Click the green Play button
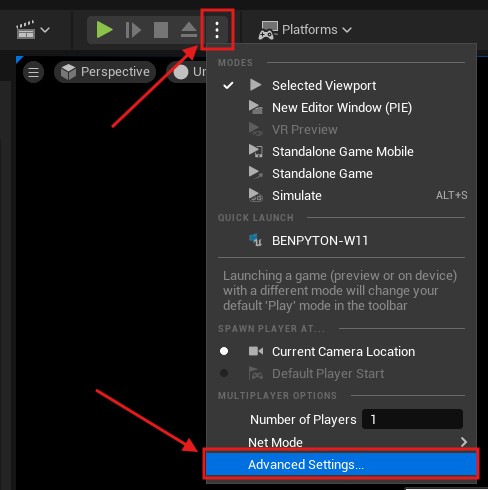This screenshot has height=490, width=488. [104, 30]
